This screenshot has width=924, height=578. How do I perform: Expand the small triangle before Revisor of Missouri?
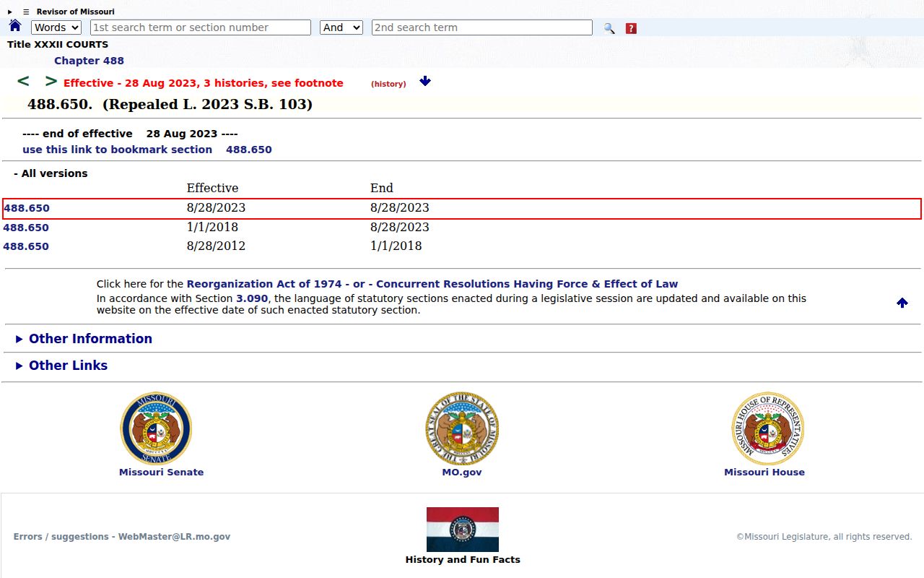tap(10, 12)
